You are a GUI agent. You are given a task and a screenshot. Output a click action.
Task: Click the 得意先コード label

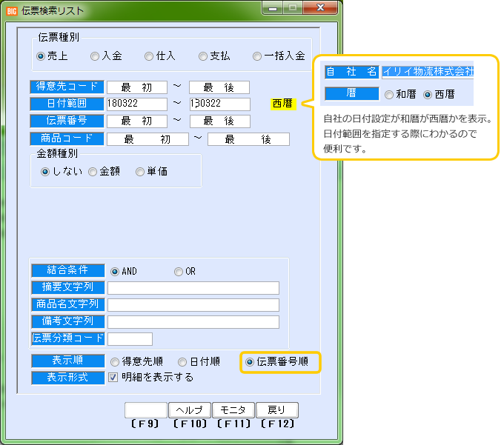[67, 87]
